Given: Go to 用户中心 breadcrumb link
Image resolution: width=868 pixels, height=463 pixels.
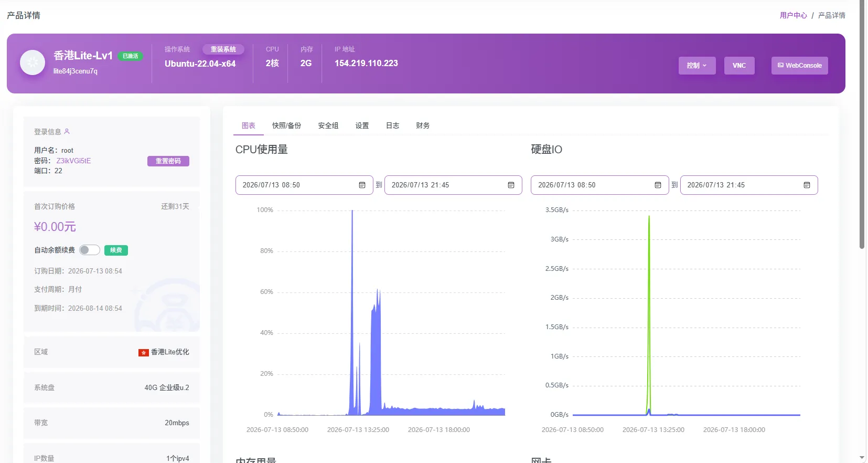Looking at the screenshot, I should click(793, 15).
